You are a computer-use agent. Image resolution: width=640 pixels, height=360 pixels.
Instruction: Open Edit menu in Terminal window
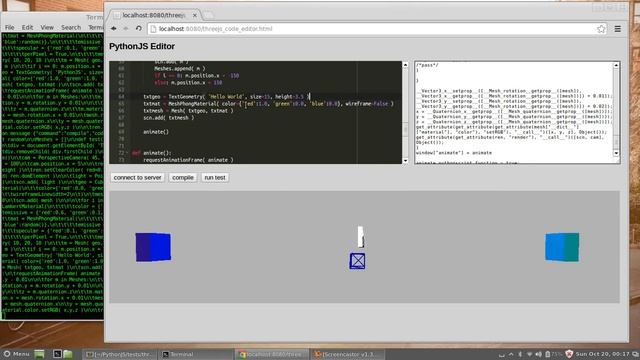27,27
